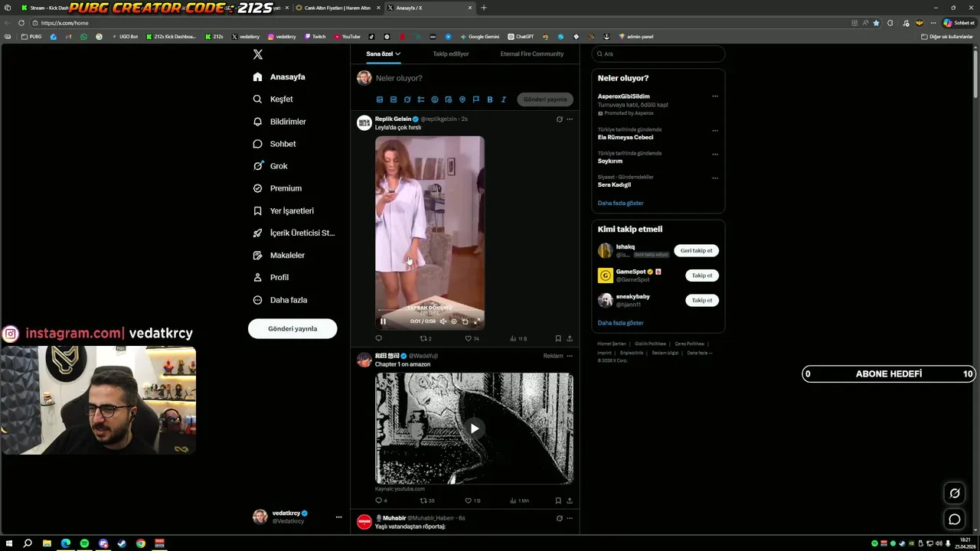The image size is (980, 551).
Task: Open Grok in sidebar
Action: (270, 166)
